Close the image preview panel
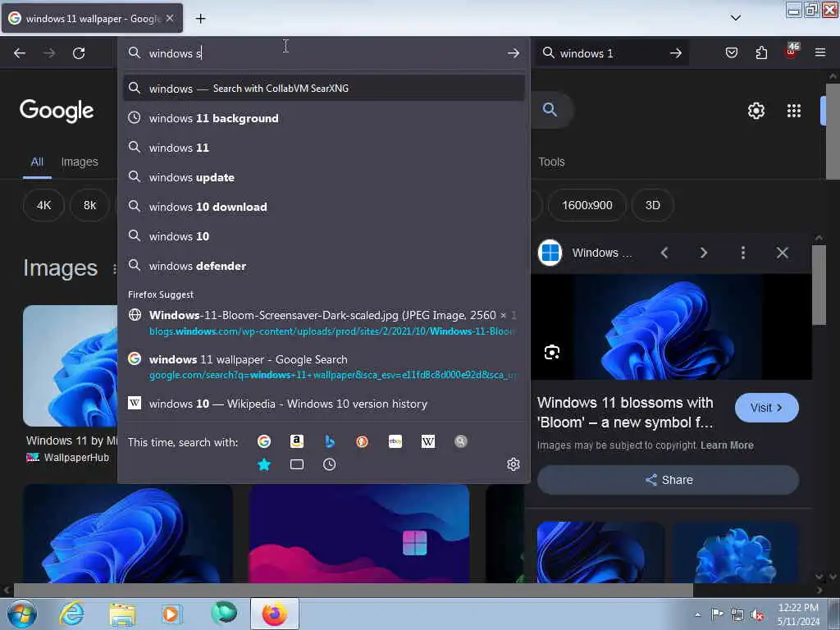The height and width of the screenshot is (630, 840). pyautogui.click(x=782, y=253)
